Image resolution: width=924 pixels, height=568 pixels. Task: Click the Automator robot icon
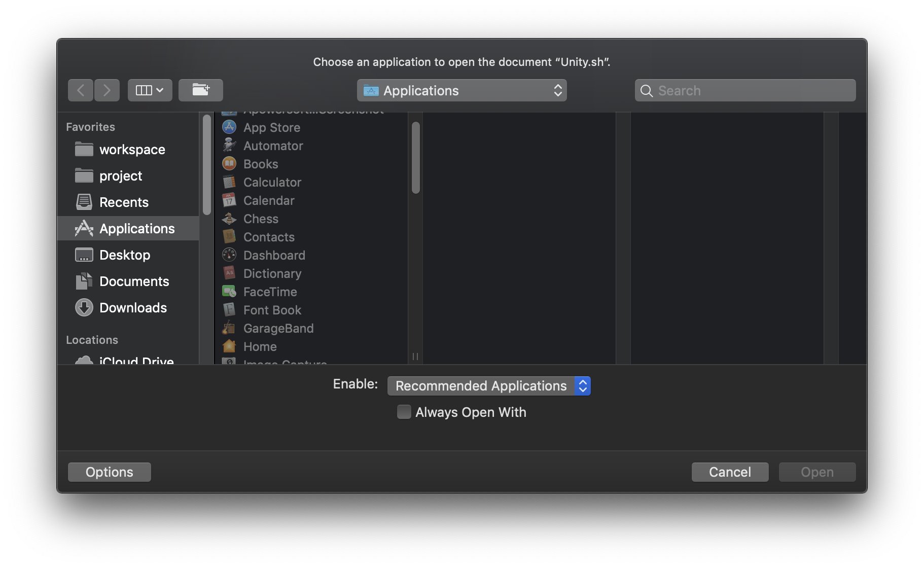pyautogui.click(x=229, y=145)
